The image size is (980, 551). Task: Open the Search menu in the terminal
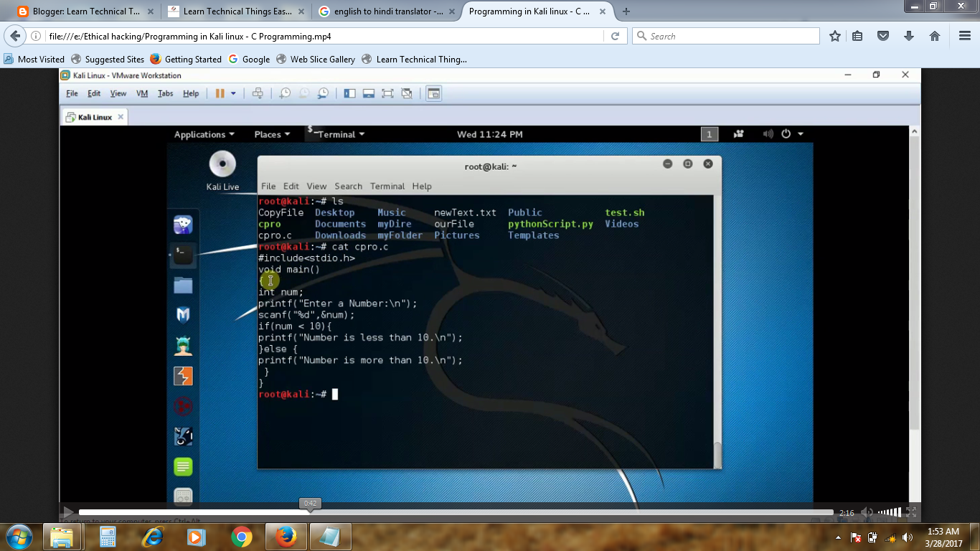click(x=348, y=186)
